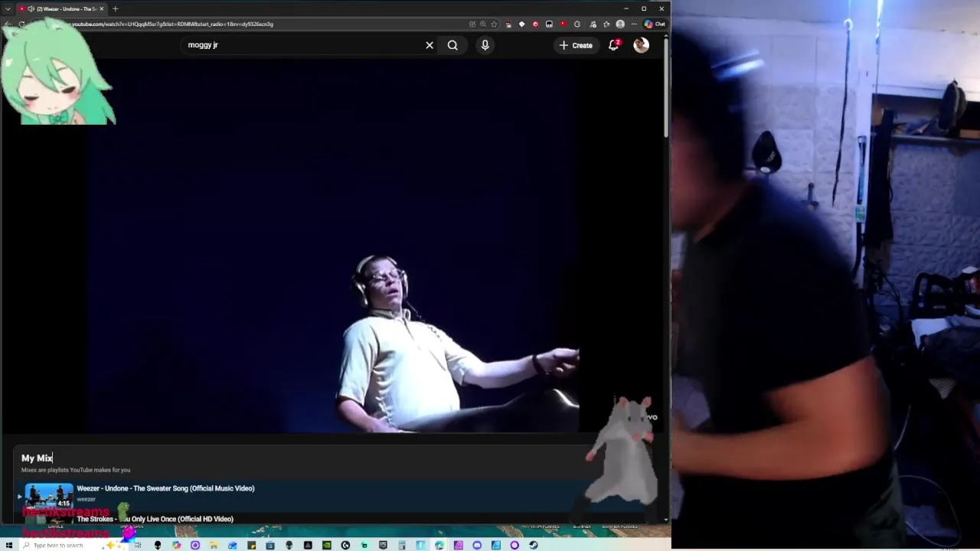This screenshot has height=551, width=980.
Task: Open the browser settings ellipsis menu
Action: [634, 24]
